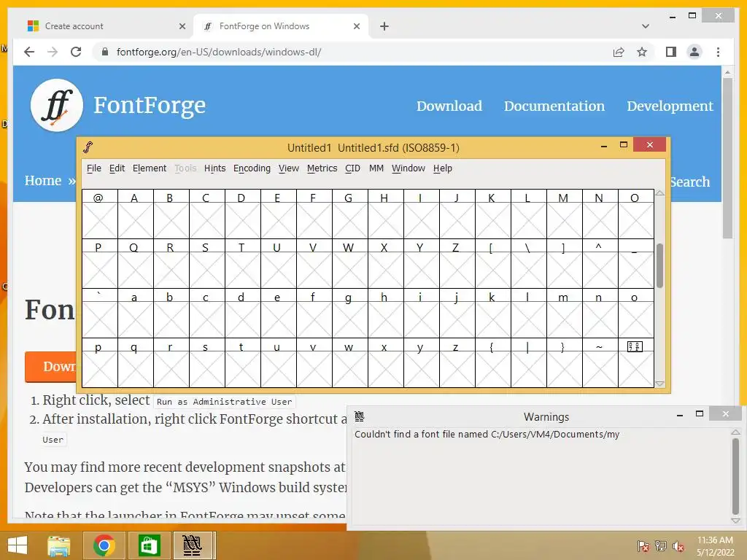Screen dimensions: 747x560
Task: Open File Explorer from the taskbar
Action: click(x=59, y=545)
